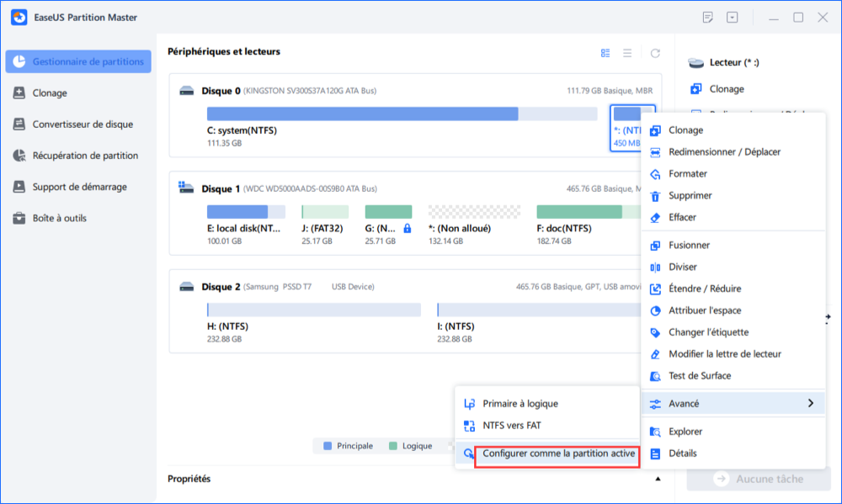Switch to card view of disks
The width and height of the screenshot is (842, 504).
point(605,53)
